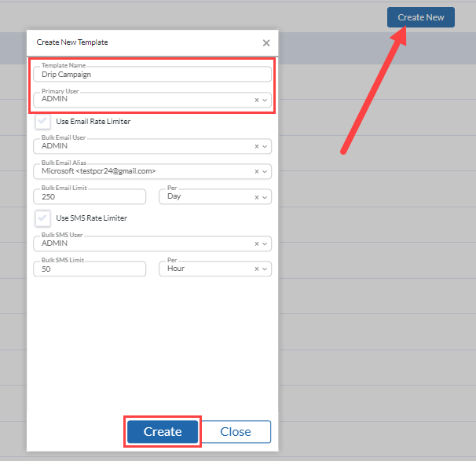Screen dimensions: 476x461
Task: Focus the Template Name input field
Action: click(x=152, y=75)
